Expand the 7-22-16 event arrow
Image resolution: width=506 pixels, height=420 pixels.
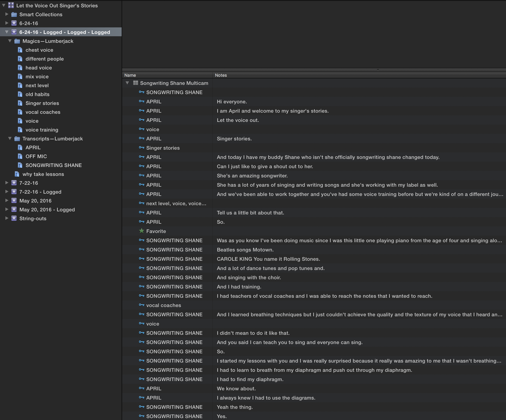tap(7, 183)
